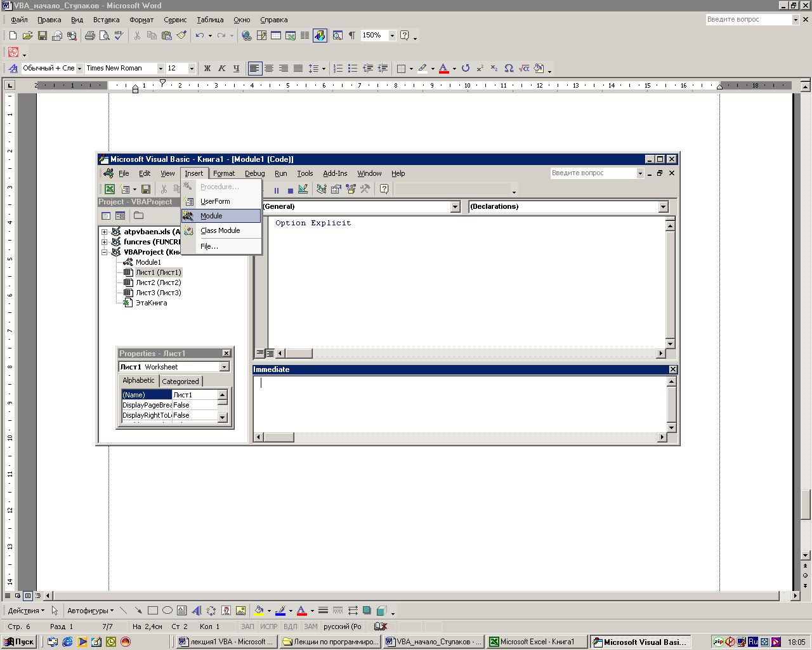Print the document using the printer icon
Viewport: 812px width, 650px height.
coord(89,36)
